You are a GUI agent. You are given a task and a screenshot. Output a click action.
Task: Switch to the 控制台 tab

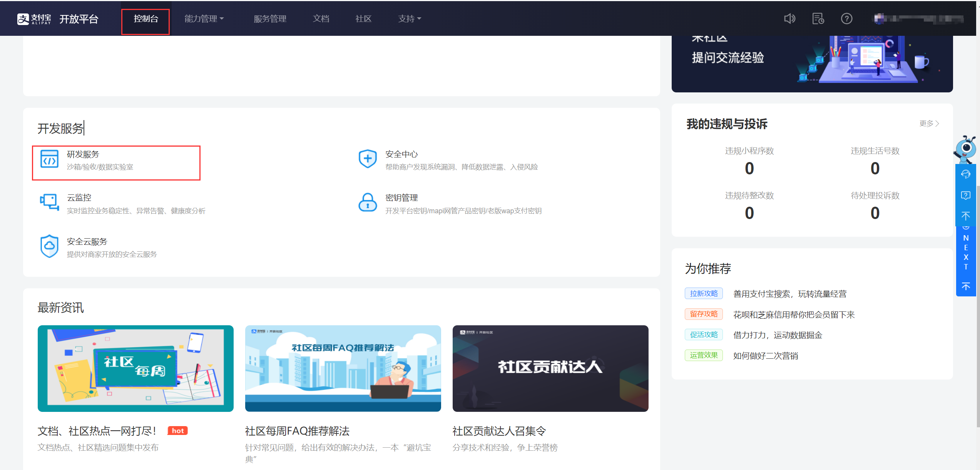tap(146, 18)
